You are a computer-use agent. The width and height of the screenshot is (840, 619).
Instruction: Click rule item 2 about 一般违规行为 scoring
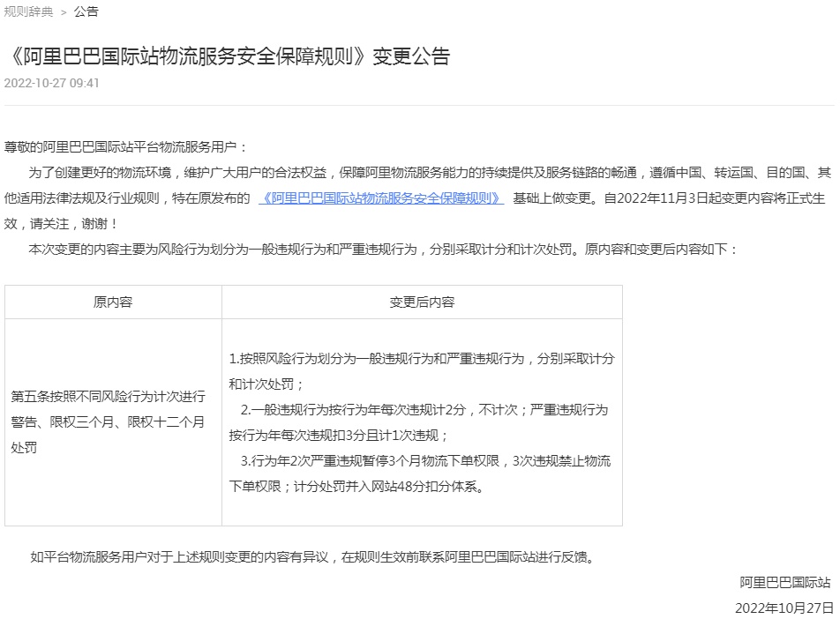(421, 422)
